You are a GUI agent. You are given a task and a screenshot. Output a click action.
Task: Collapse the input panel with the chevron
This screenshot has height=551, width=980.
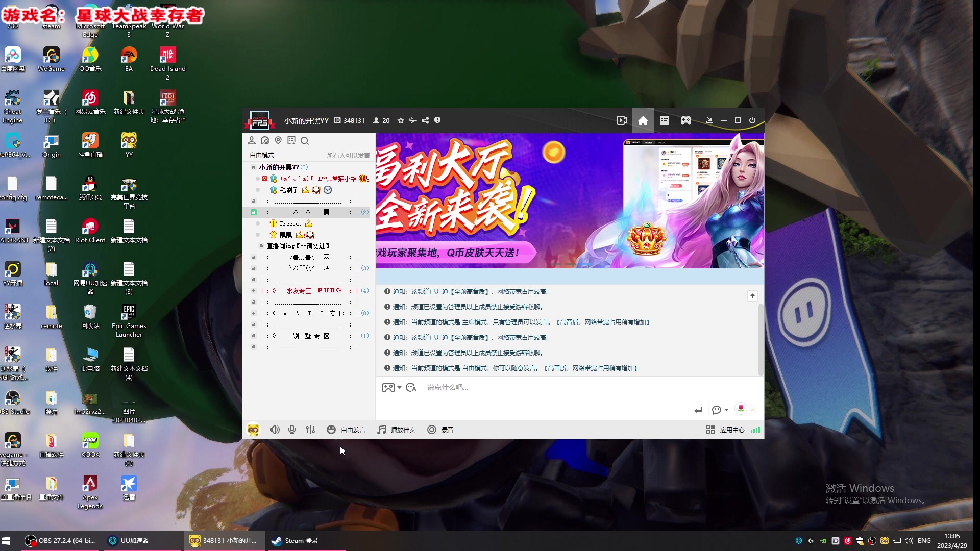pos(753,410)
